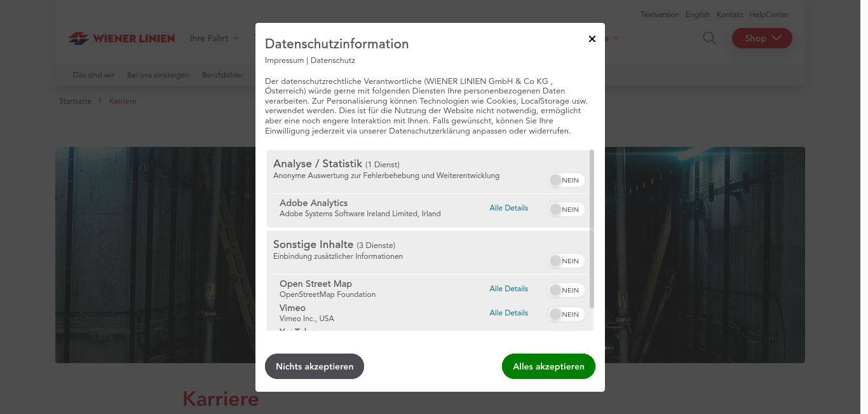Toggle the Sonstige Inhalte category switch
This screenshot has width=868, height=414.
pyautogui.click(x=566, y=261)
